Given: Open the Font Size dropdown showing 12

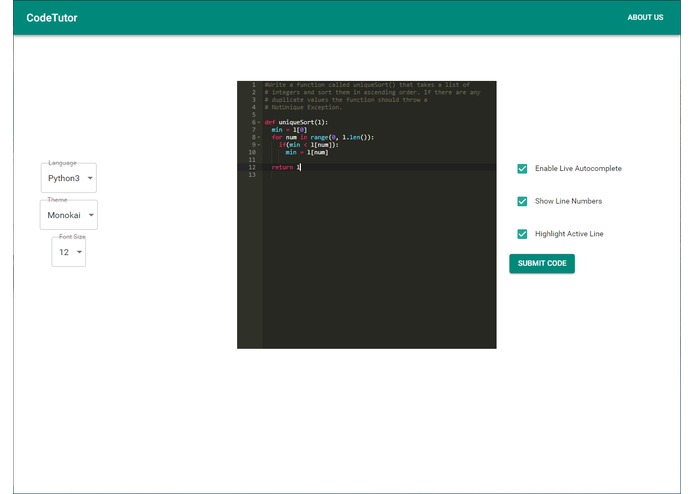Looking at the screenshot, I should point(69,252).
